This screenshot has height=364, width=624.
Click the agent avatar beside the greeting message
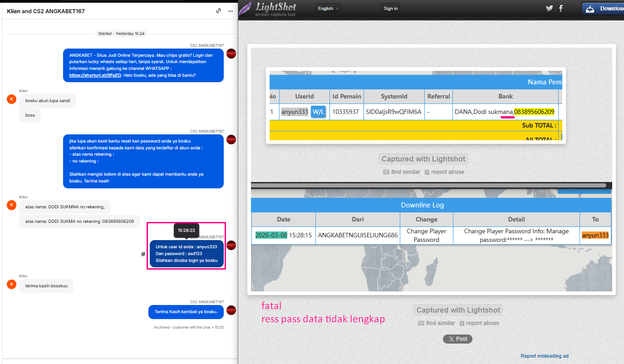tap(231, 53)
